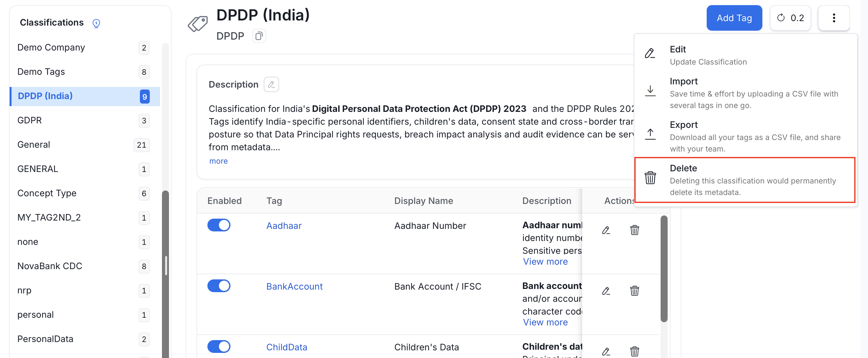Select the Demo Company classification

pos(84,47)
